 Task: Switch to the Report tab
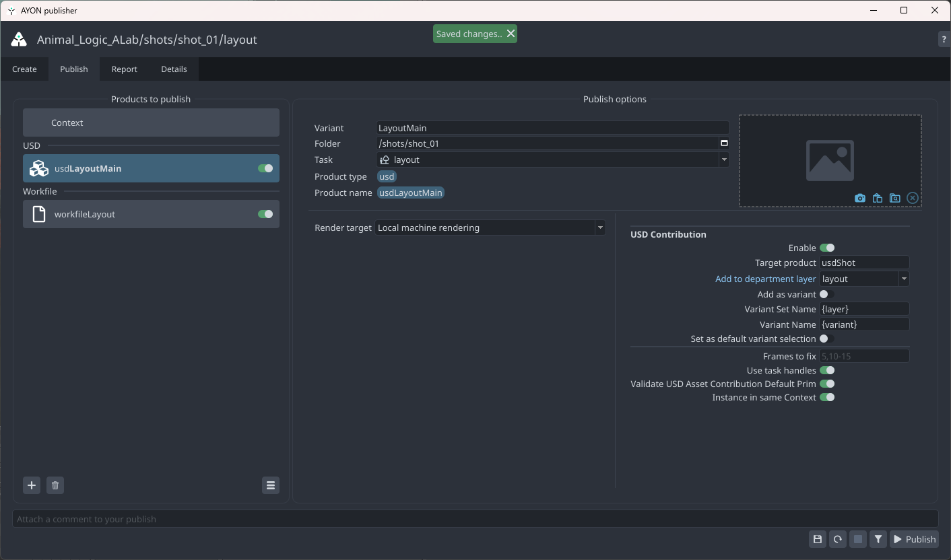125,69
